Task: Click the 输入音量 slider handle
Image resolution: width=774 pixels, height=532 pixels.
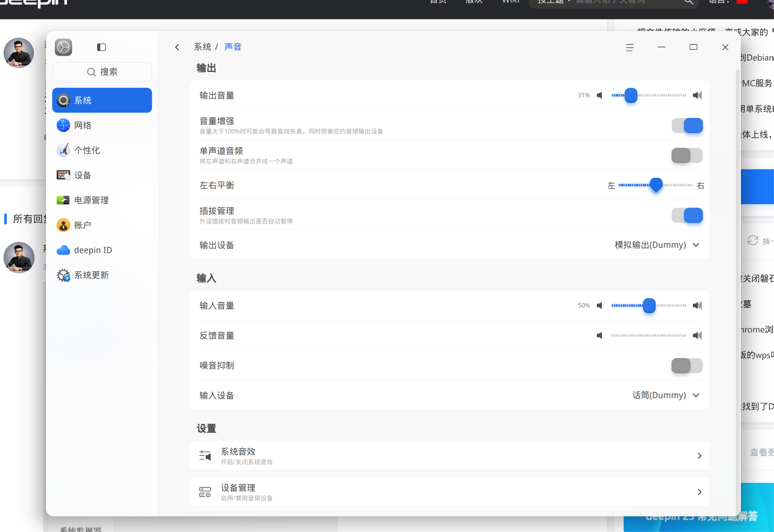Action: point(649,305)
